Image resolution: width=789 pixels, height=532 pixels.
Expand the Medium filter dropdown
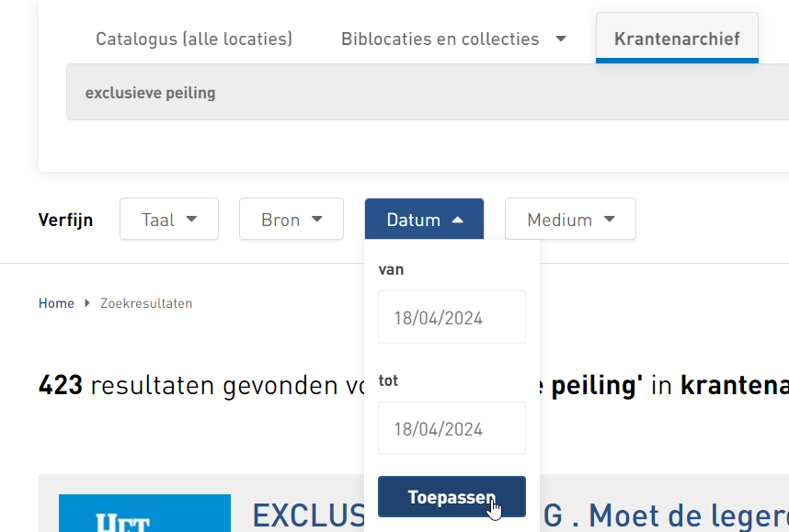(x=570, y=220)
